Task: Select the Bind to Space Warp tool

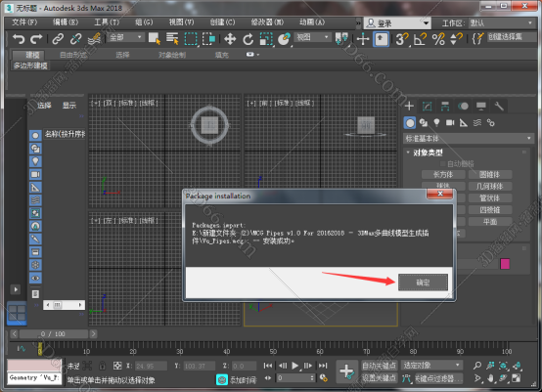Action: pyautogui.click(x=94, y=39)
